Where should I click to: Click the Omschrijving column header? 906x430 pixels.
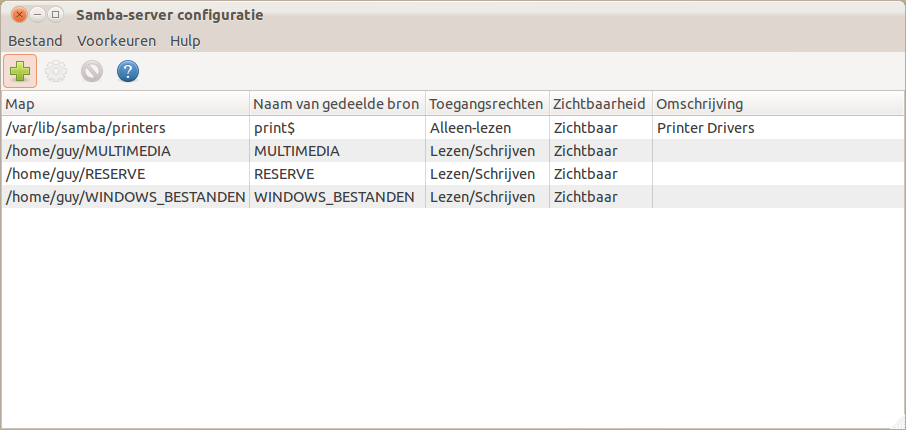(x=700, y=104)
